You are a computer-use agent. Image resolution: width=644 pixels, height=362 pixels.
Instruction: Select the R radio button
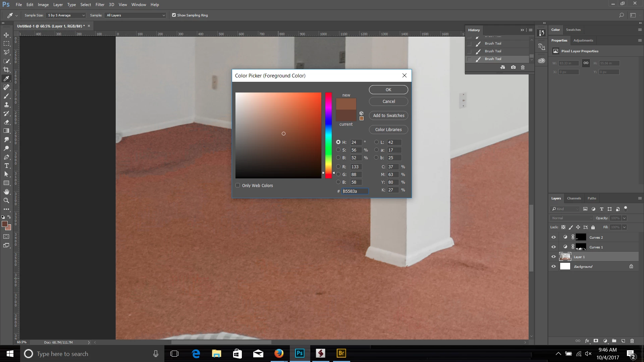point(338,167)
